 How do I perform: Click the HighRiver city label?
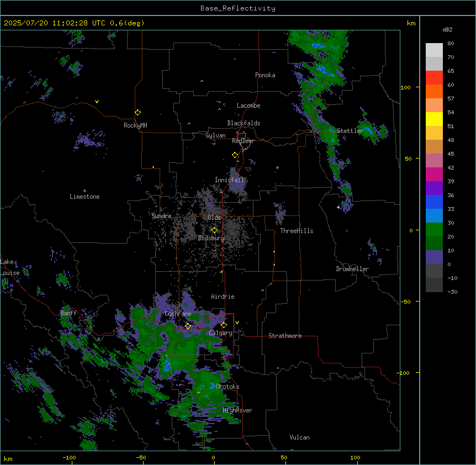click(237, 410)
